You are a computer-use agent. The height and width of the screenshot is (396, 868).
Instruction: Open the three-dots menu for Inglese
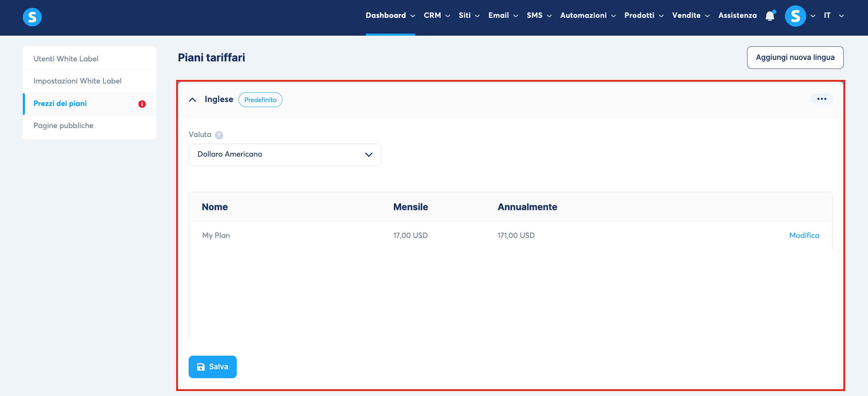tap(822, 99)
